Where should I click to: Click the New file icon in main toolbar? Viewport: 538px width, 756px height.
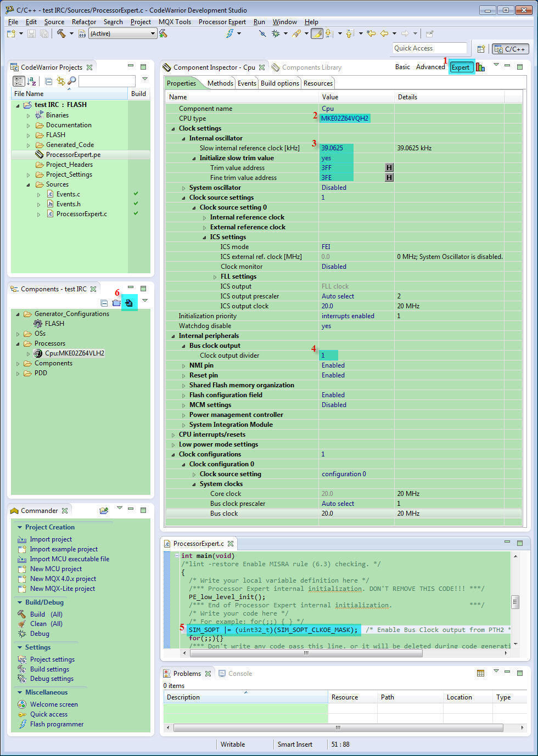click(x=12, y=33)
